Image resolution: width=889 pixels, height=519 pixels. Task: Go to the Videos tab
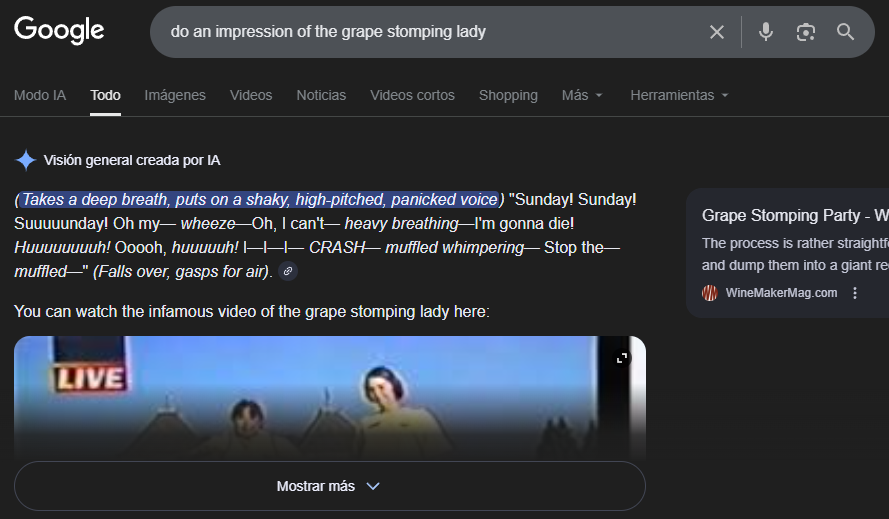click(x=251, y=95)
